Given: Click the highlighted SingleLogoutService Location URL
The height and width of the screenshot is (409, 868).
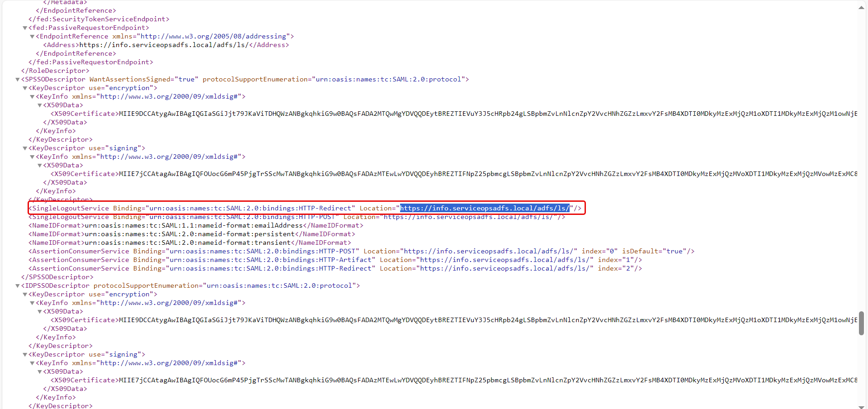Looking at the screenshot, I should pos(485,208).
